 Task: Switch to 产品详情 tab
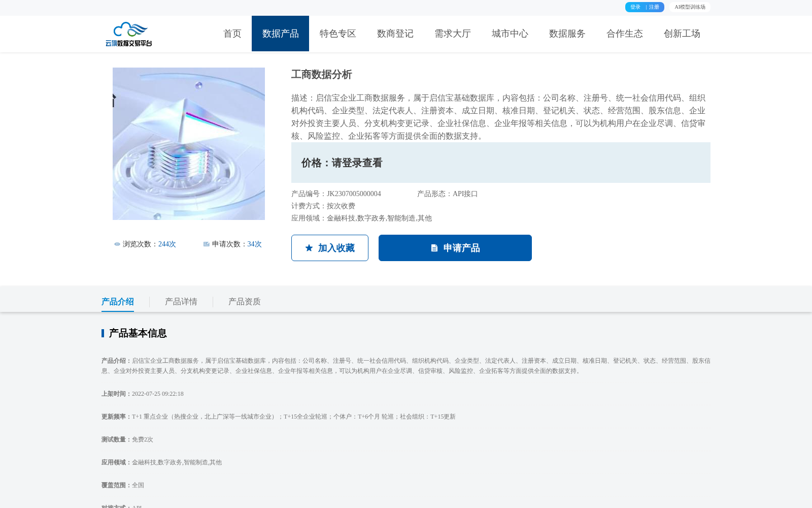point(181,302)
